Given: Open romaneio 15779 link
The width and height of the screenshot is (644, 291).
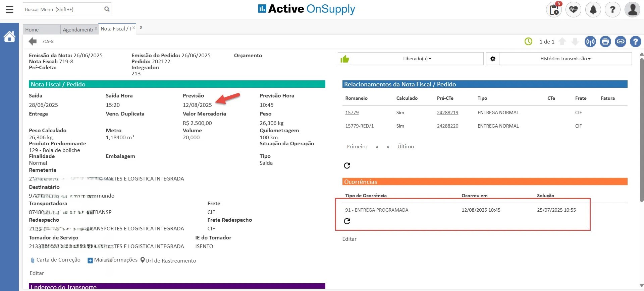Looking at the screenshot, I should click(x=352, y=113).
